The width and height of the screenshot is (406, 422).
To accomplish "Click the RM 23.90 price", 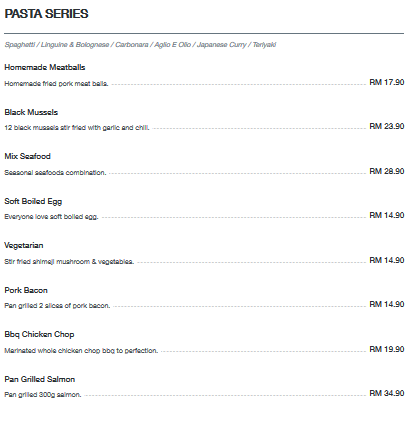I will [387, 126].
